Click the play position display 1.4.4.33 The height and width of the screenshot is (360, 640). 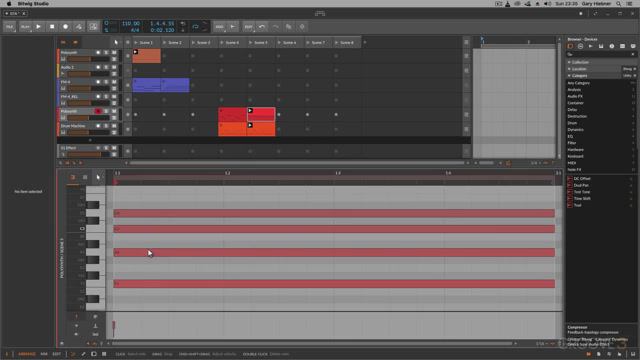point(162,24)
